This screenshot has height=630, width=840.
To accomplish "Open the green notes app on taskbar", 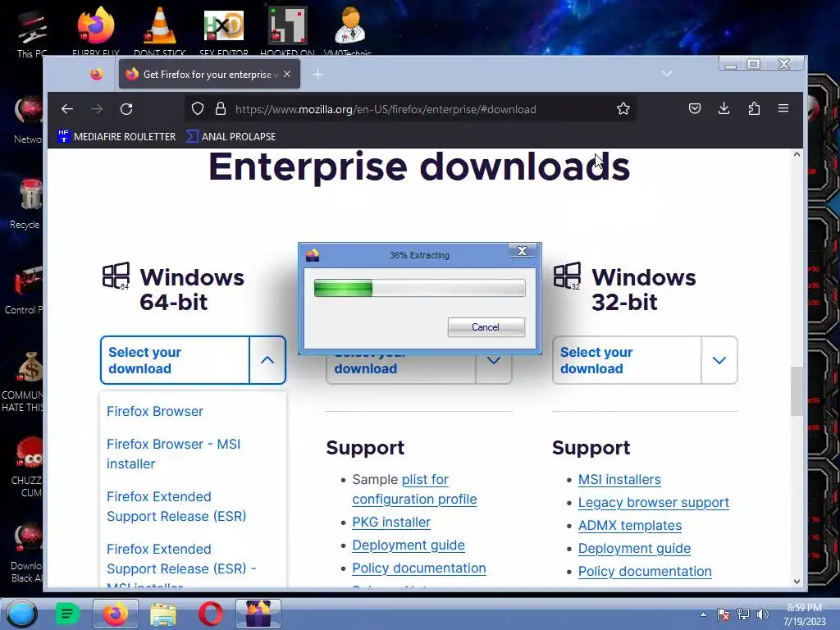I will (x=67, y=614).
